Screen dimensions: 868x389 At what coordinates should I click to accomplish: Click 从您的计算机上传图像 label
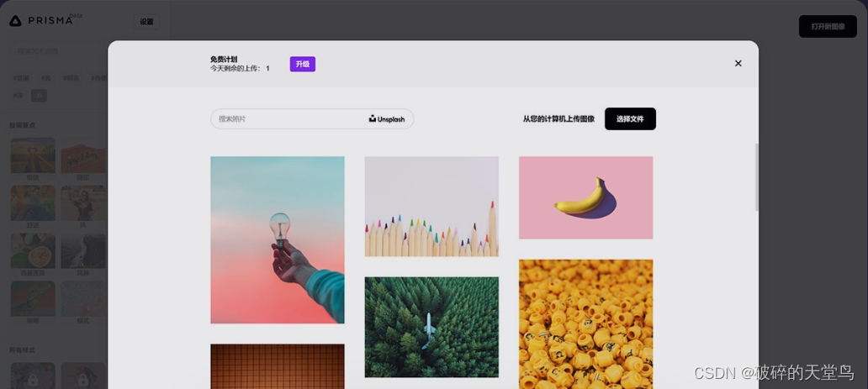[558, 119]
